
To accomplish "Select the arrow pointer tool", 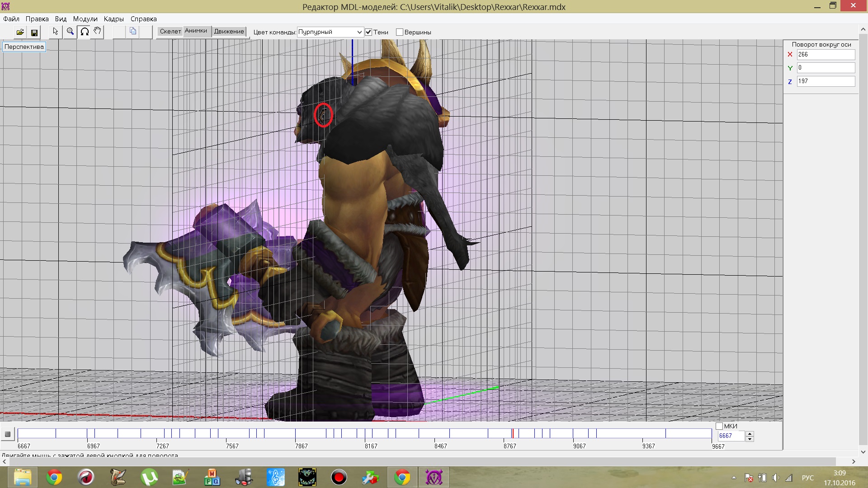I will click(56, 32).
